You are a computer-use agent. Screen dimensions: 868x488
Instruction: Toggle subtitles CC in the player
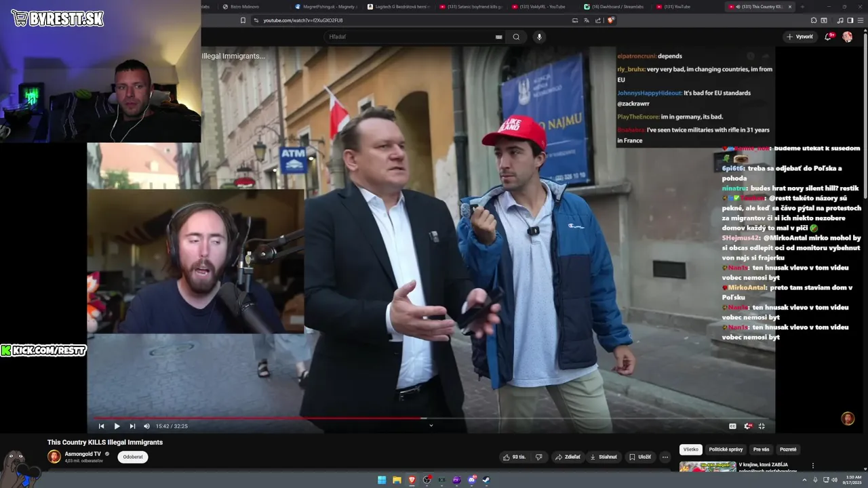tap(732, 426)
